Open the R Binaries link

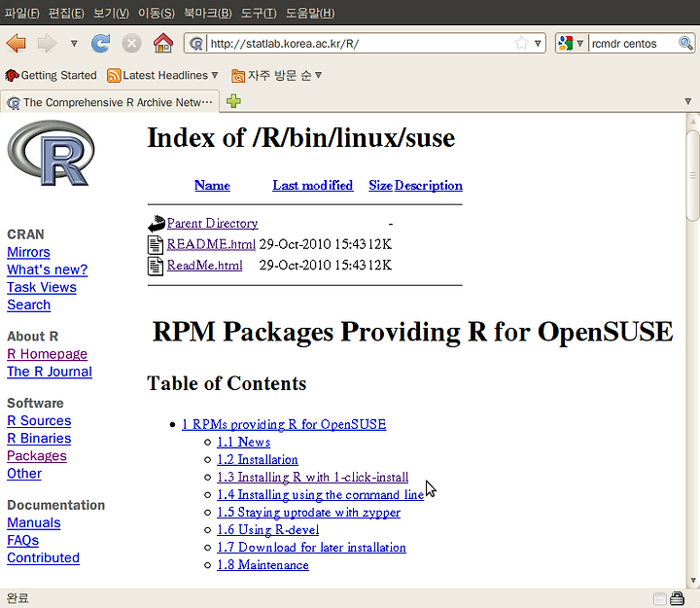coord(39,438)
